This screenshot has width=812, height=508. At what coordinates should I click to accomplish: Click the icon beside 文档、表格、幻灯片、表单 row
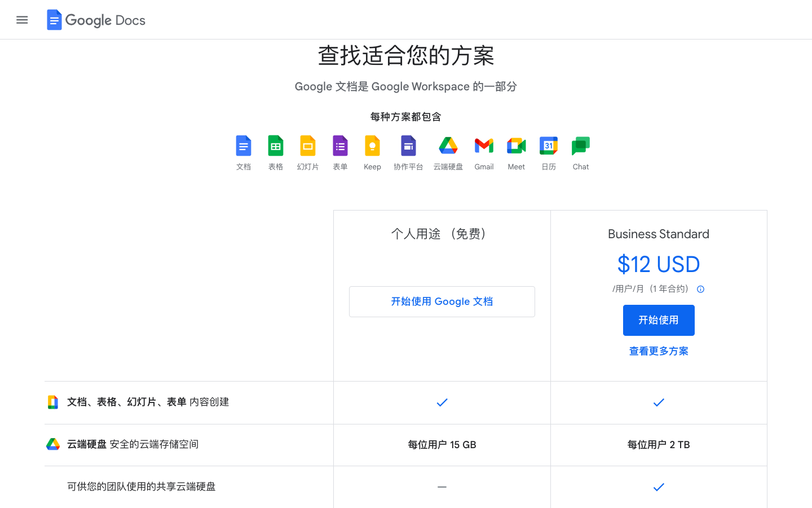point(53,402)
